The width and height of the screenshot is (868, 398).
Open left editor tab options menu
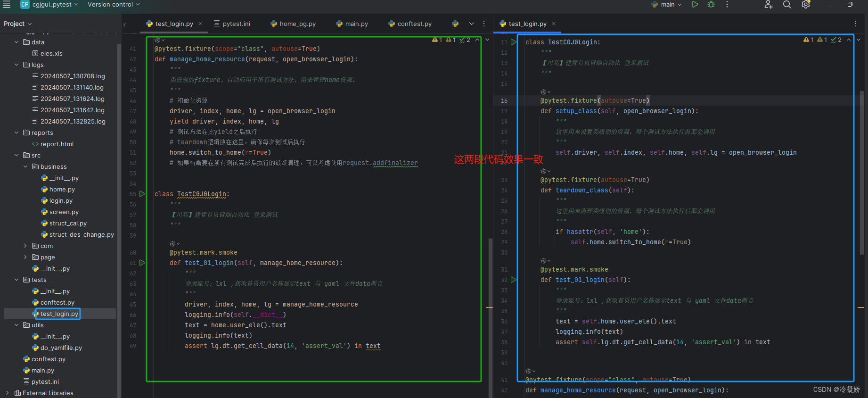point(484,24)
